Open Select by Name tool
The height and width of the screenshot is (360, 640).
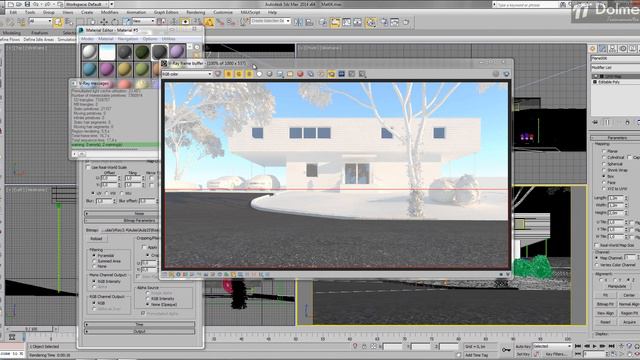[69, 22]
